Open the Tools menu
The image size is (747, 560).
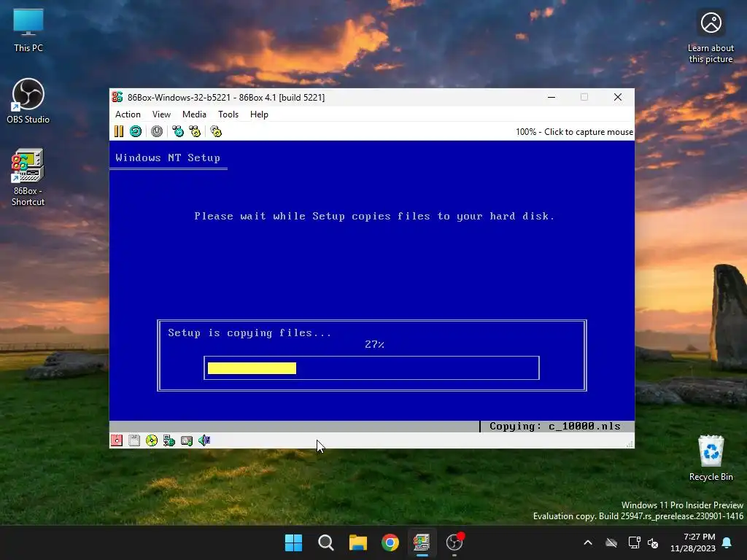228,114
